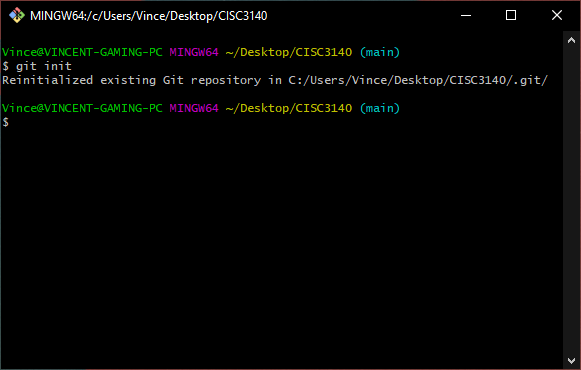Viewport: 581px width, 370px height.
Task: Close the MINGW64 terminal window
Action: (557, 15)
